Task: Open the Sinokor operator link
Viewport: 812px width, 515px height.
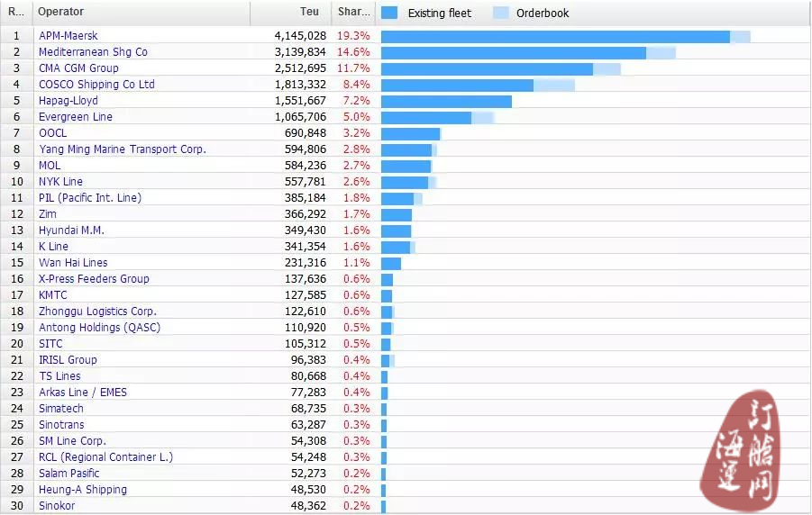Action: coord(57,506)
